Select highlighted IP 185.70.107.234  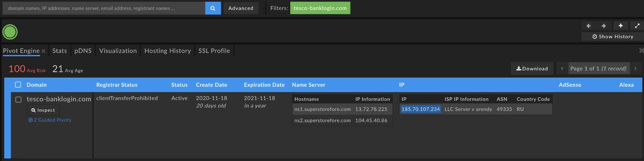pos(420,109)
